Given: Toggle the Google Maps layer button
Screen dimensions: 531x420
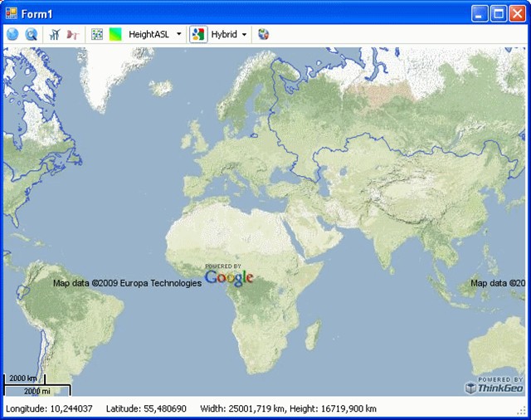Looking at the screenshot, I should tap(198, 34).
